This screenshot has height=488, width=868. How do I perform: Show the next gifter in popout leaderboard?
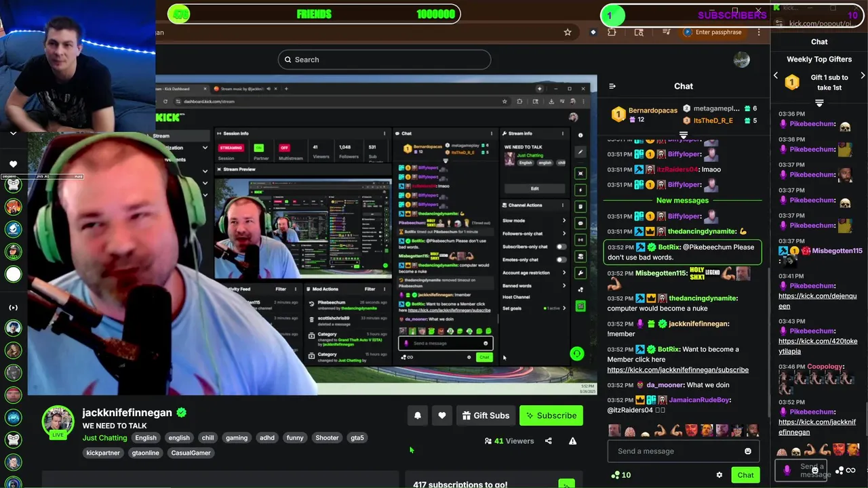tap(863, 76)
